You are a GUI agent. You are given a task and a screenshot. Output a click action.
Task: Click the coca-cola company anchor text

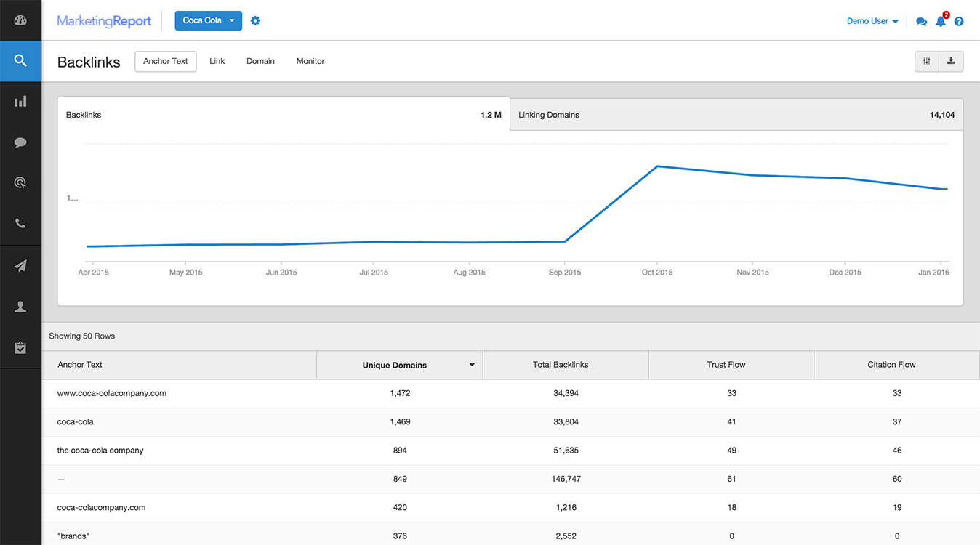(100, 451)
